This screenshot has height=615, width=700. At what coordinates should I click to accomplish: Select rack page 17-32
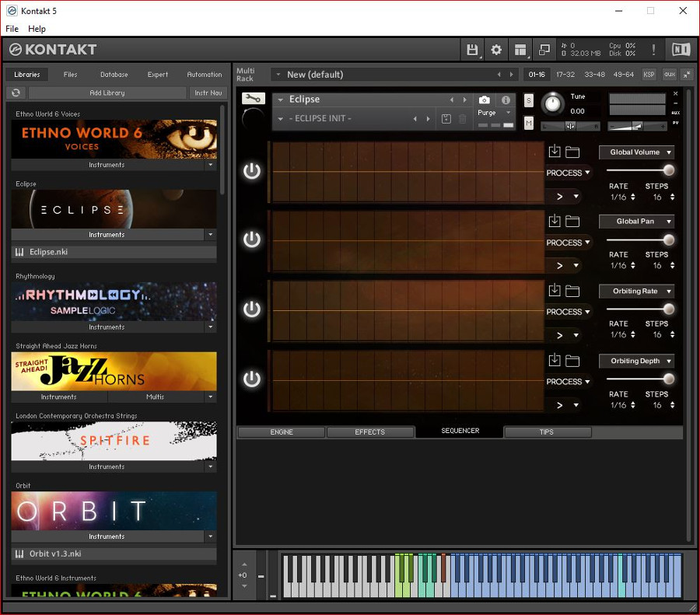coord(565,75)
